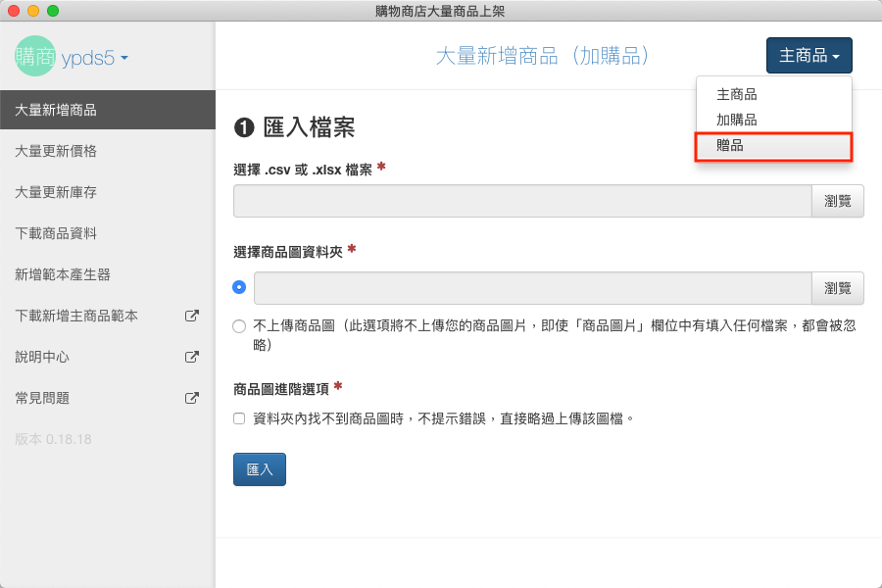Click 瀏覽 button for image folder
The height and width of the screenshot is (588, 882).
[x=838, y=288]
